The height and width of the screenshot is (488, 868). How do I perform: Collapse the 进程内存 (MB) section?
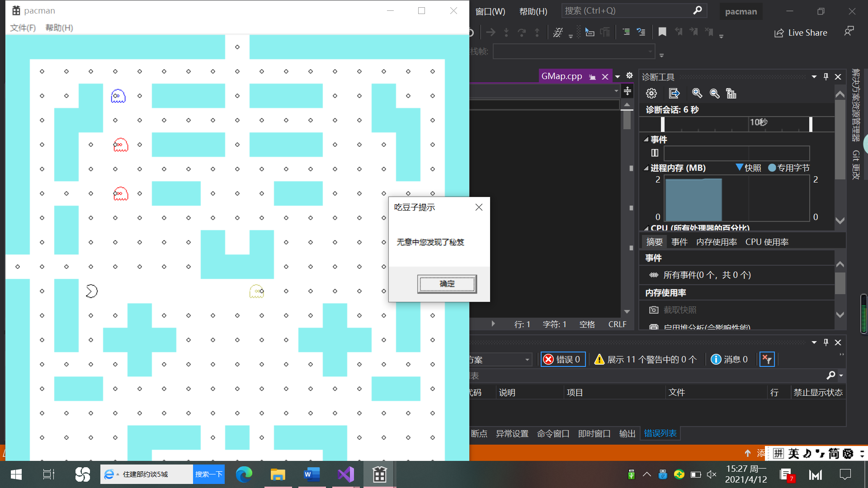click(x=646, y=168)
